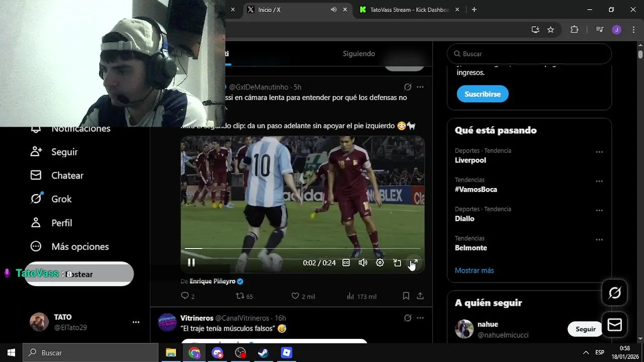Open nahue profile avatar
The image size is (644, 362).
tap(464, 329)
